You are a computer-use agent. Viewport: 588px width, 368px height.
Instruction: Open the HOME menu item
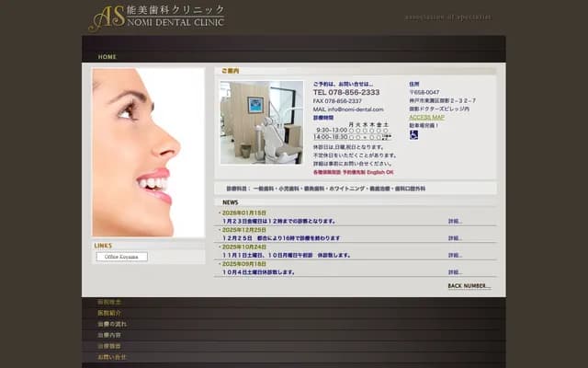click(107, 57)
